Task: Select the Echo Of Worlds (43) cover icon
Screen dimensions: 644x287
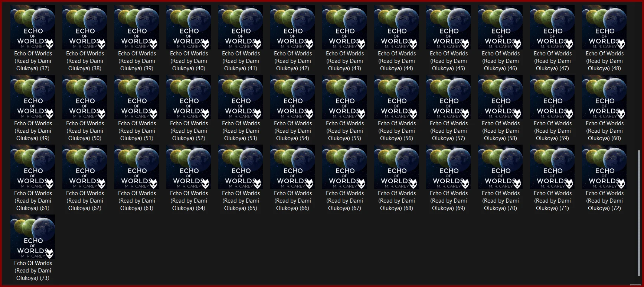Action: 344,27
